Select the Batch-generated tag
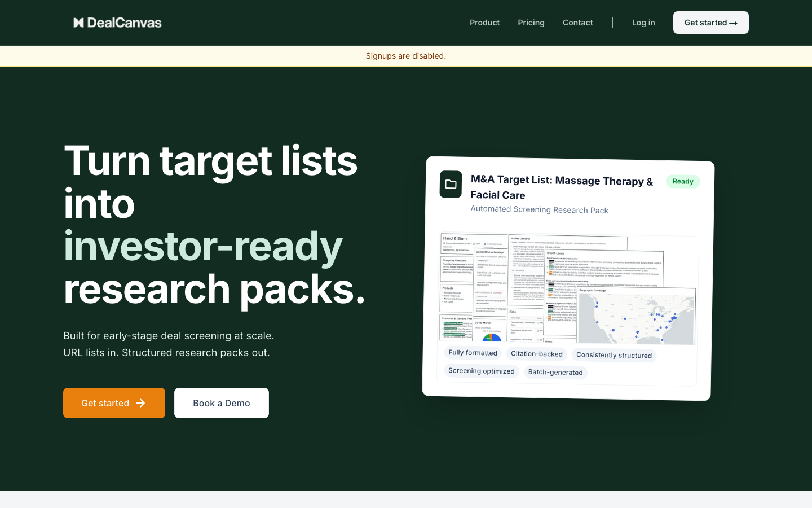 tap(555, 372)
